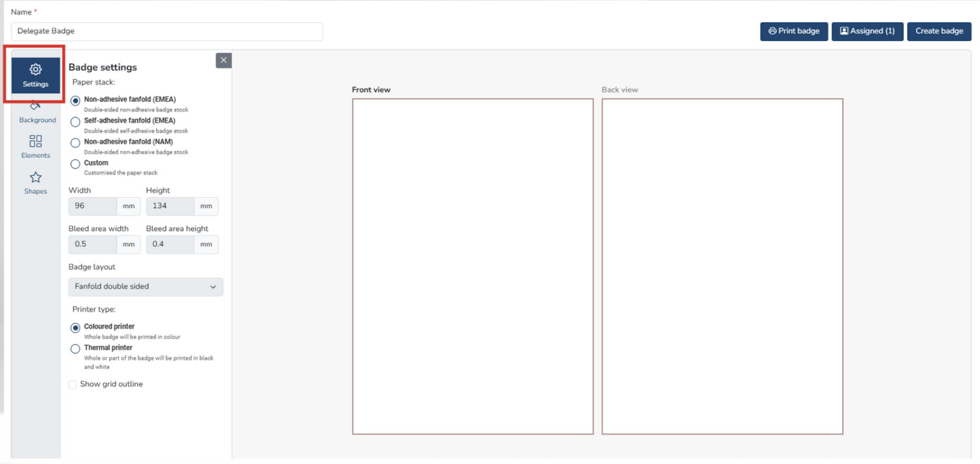Screen dimensions: 980x464
Task: Click the Width value field
Action: 92,206
